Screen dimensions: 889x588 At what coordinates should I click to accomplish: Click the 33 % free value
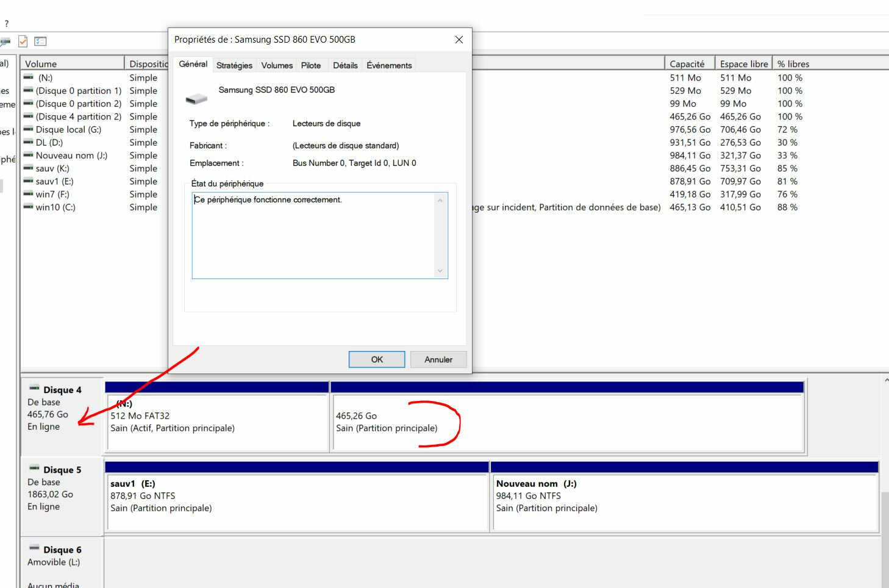(x=787, y=155)
